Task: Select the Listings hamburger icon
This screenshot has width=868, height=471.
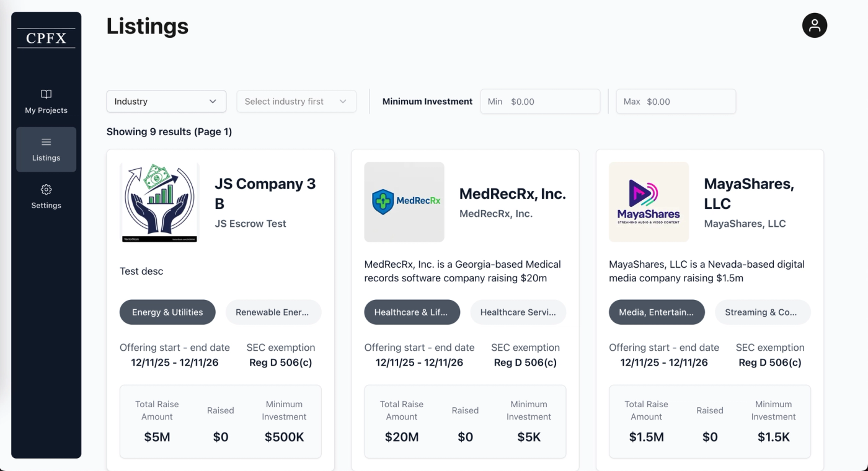Action: coord(46,142)
